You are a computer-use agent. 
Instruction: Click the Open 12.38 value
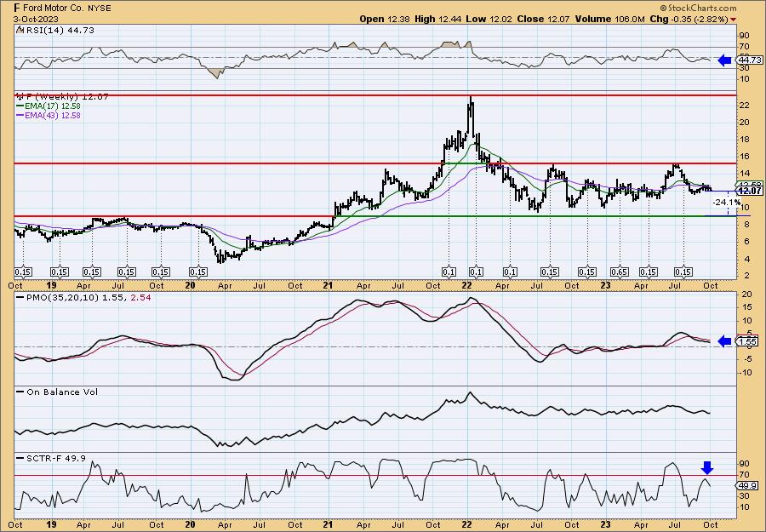coord(386,19)
